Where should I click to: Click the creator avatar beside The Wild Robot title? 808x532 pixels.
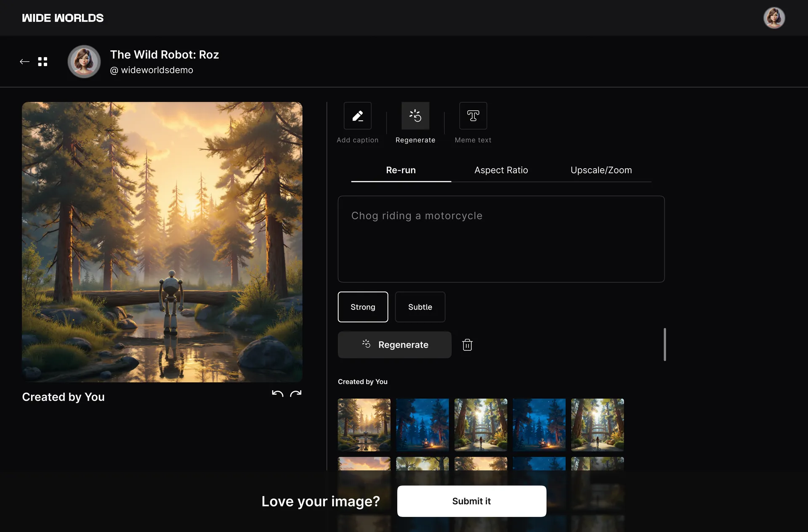click(x=84, y=62)
